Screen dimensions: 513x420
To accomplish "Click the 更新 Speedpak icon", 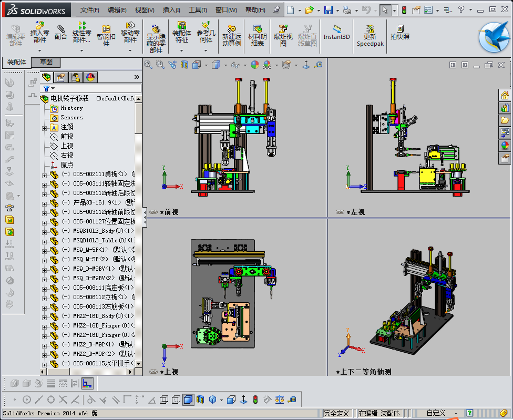I will point(370,32).
